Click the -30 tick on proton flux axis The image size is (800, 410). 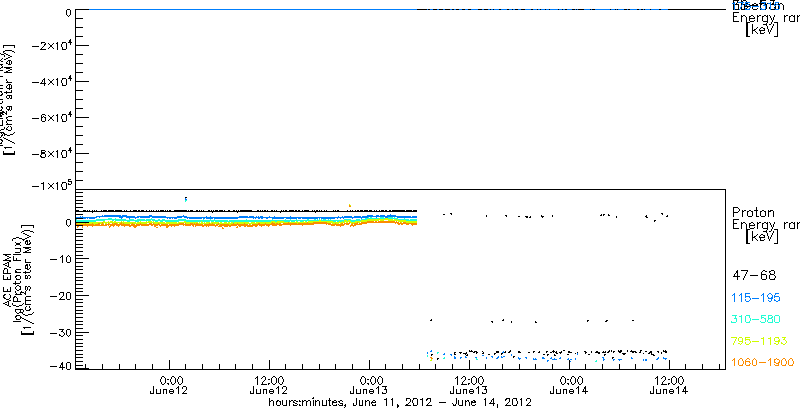[60, 332]
